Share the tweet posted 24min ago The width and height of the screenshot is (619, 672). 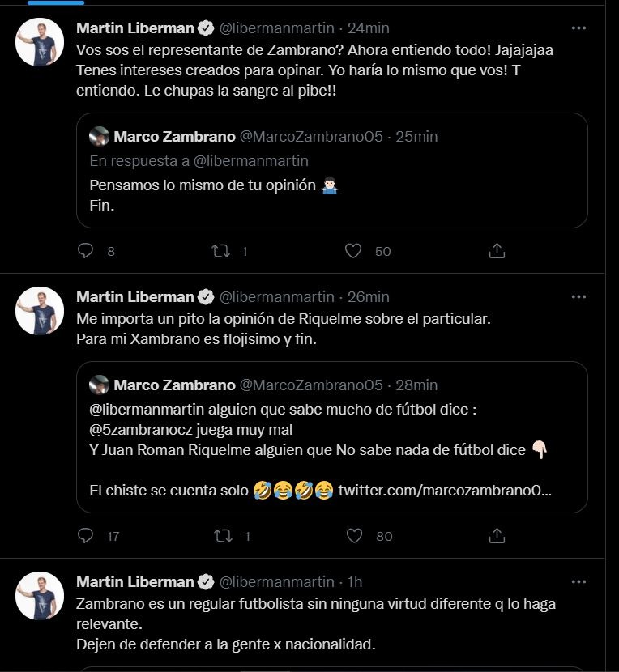(x=497, y=251)
